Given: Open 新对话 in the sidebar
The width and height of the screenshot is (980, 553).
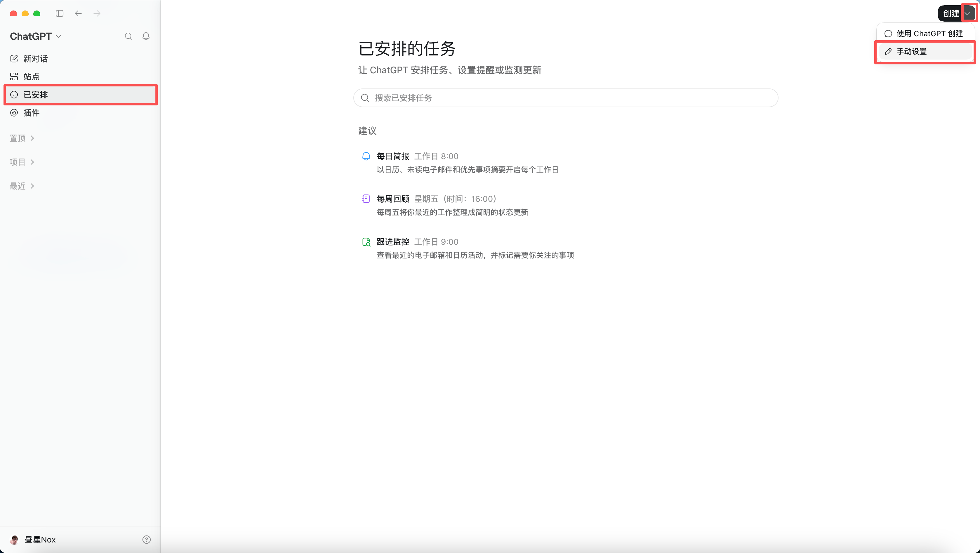Looking at the screenshot, I should point(81,59).
